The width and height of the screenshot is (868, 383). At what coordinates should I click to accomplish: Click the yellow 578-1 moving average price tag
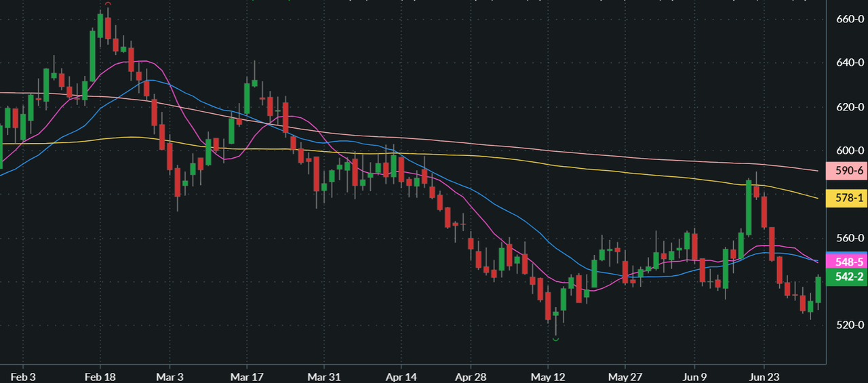[848, 199]
